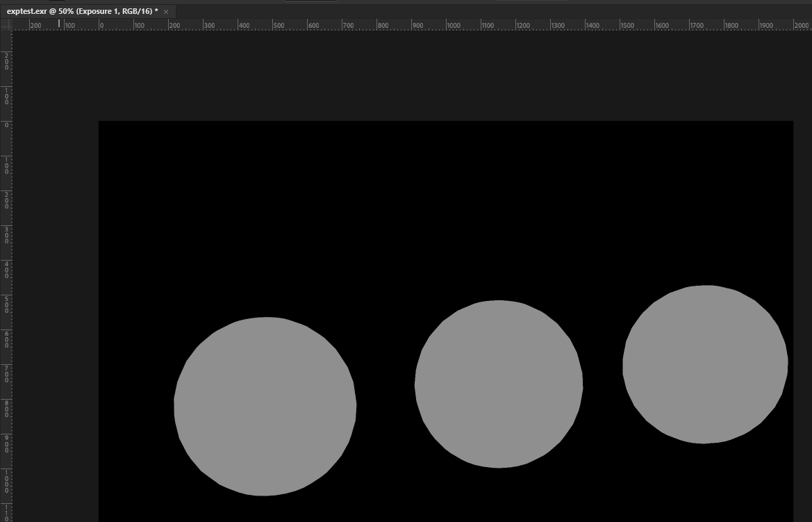Click the 1000 mark on vertical ruler
The width and height of the screenshot is (812, 522).
point(7,481)
